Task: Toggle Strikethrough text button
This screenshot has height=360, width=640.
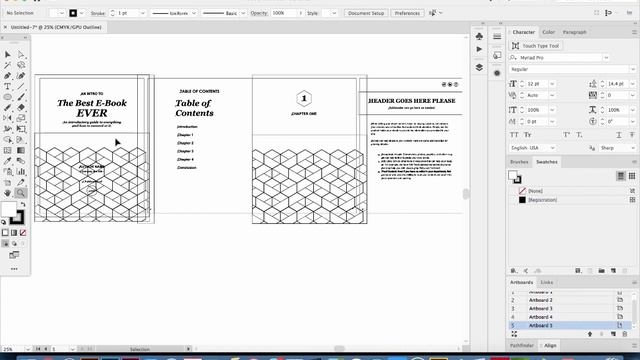Action: pos(632,135)
